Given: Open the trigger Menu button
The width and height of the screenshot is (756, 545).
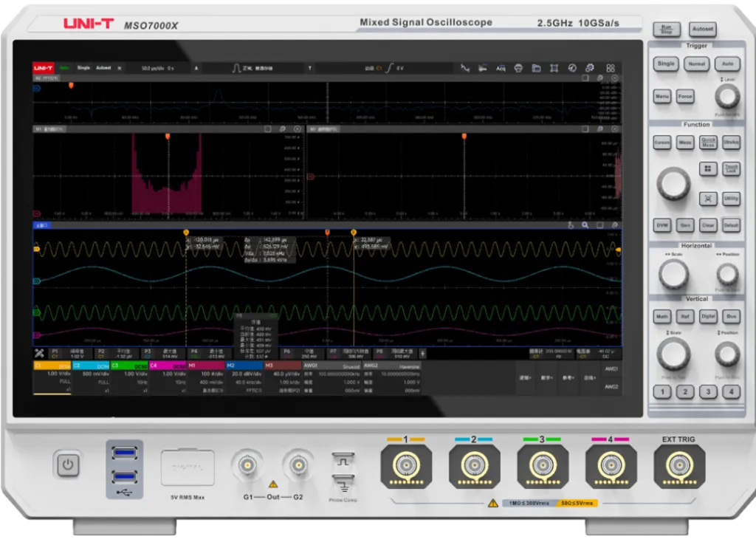Looking at the screenshot, I should point(661,97).
